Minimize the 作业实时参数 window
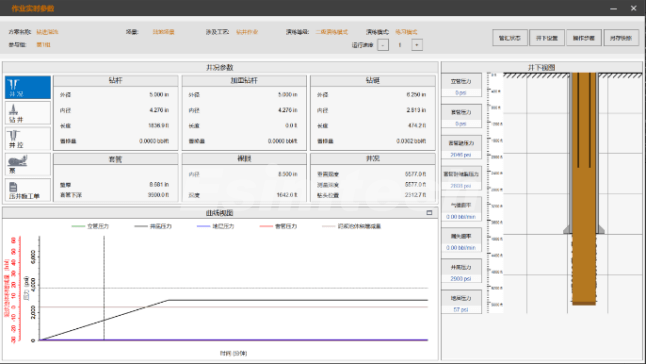Screen dimensions: 646x364 coord(613,8)
